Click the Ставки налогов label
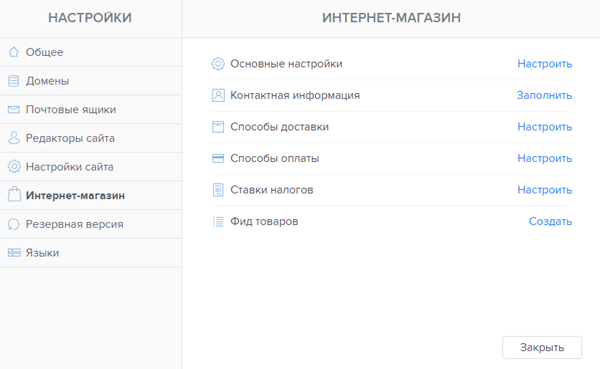This screenshot has height=369, width=600. [272, 190]
